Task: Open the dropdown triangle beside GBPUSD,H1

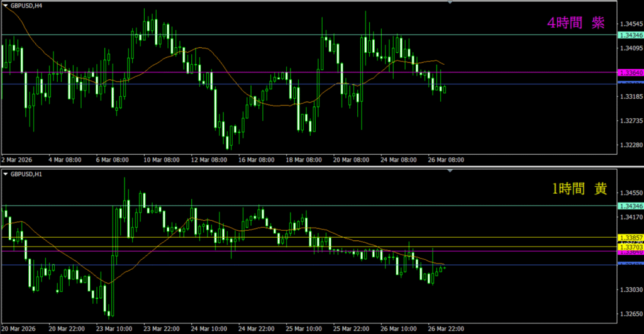Action: coord(6,173)
